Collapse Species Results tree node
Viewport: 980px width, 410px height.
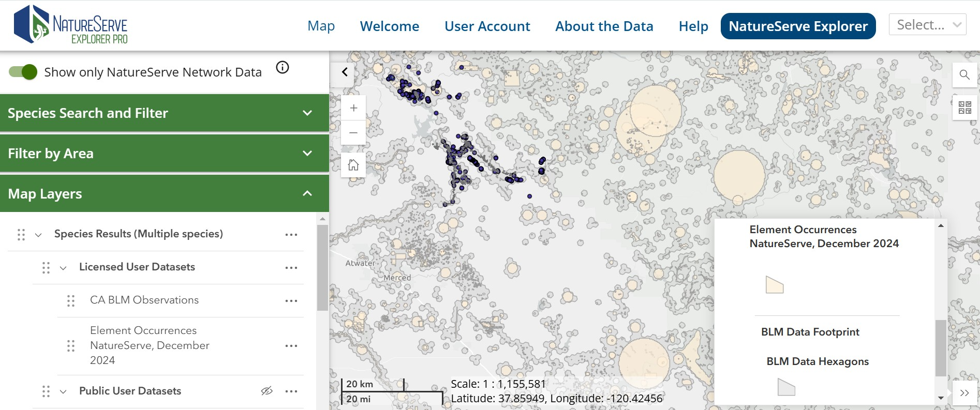point(38,235)
